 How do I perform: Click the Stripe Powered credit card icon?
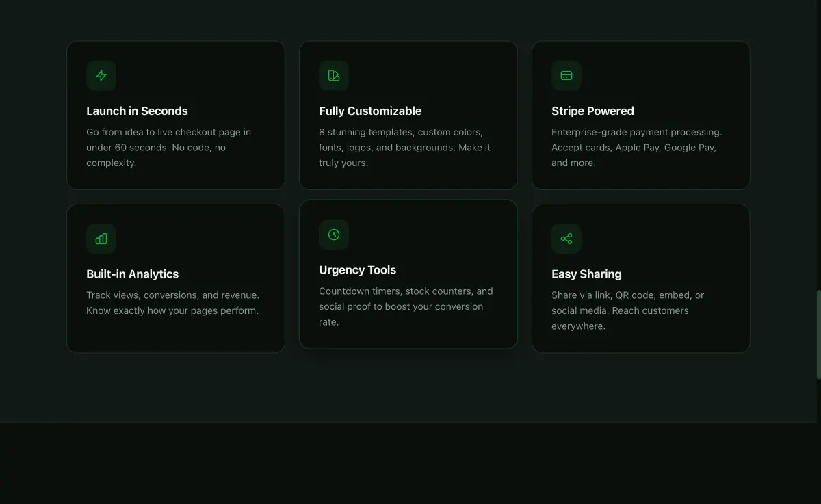click(566, 75)
